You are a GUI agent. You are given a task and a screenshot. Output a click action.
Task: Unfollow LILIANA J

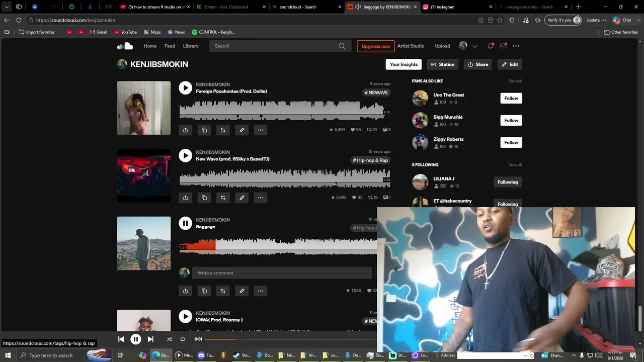click(x=508, y=182)
